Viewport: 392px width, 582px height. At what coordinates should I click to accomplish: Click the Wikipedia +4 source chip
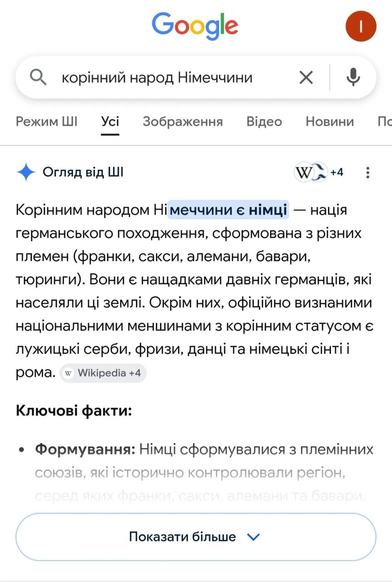(103, 373)
